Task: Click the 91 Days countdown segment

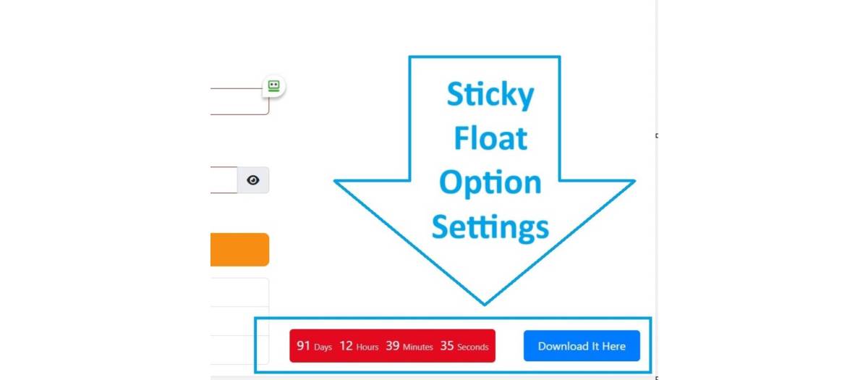Action: pos(315,346)
